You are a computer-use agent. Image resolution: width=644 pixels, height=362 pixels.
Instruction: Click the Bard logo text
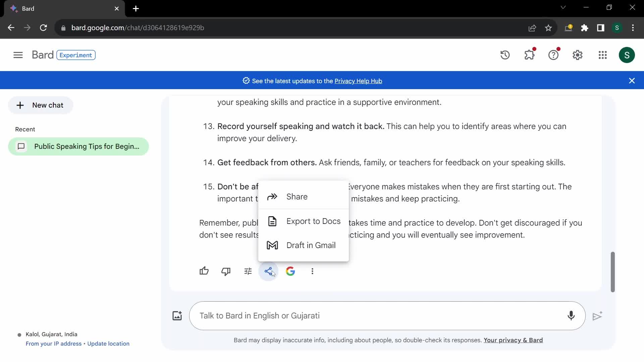point(43,55)
